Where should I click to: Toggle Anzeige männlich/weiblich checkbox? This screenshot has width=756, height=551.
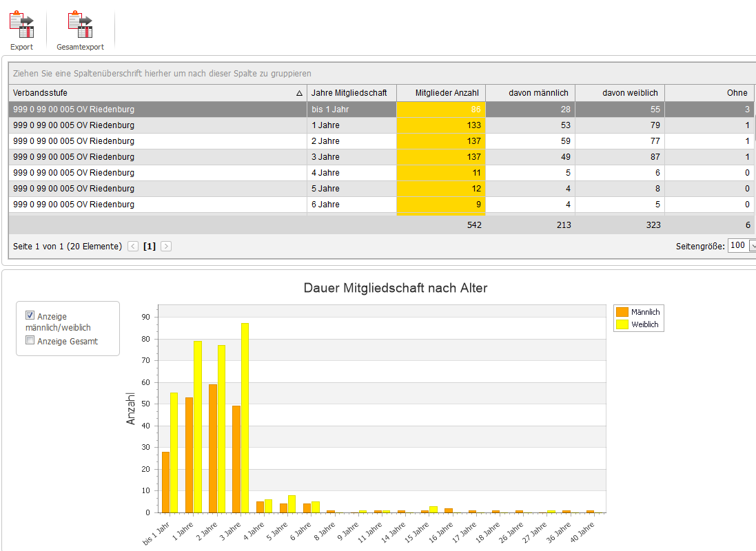click(x=30, y=315)
